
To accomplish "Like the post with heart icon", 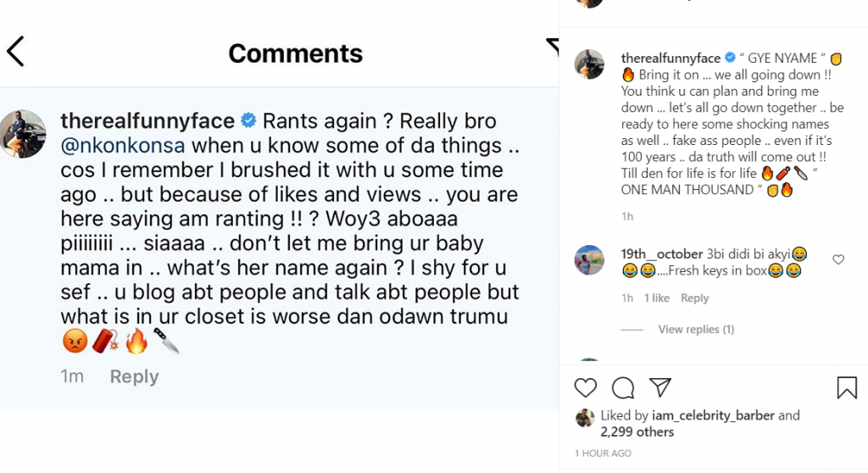I will click(x=586, y=388).
